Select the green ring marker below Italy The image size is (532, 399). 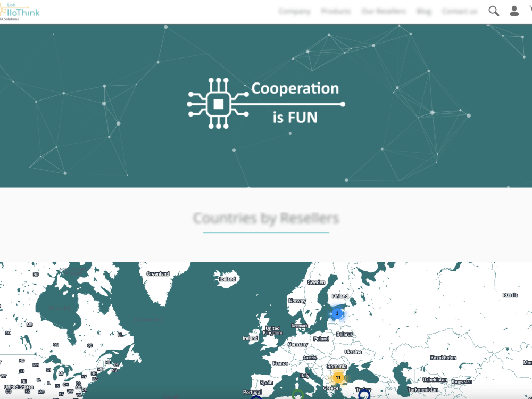[298, 395]
